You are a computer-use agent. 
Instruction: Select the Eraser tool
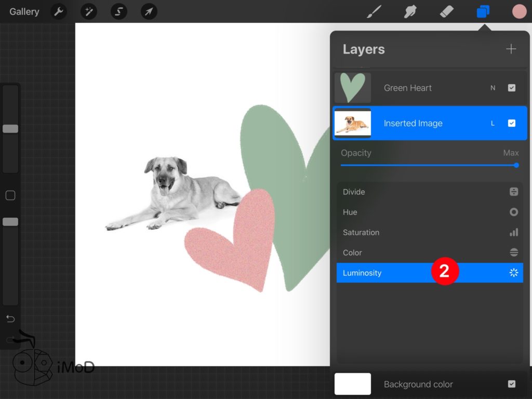(447, 11)
